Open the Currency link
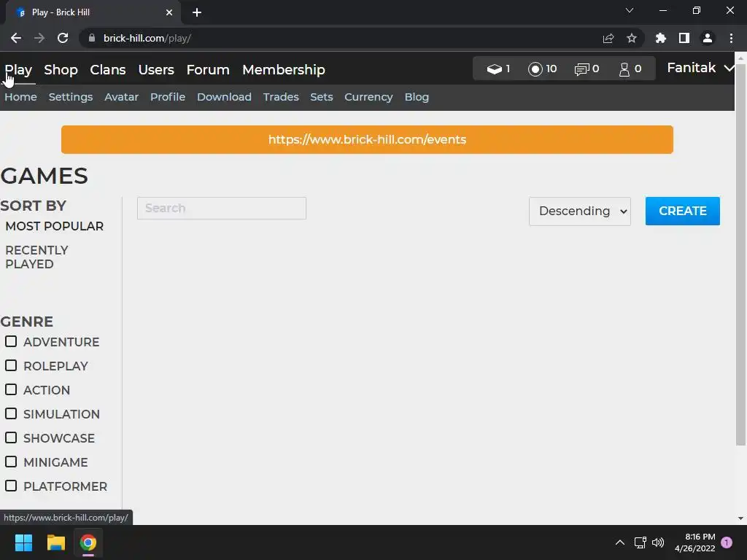The height and width of the screenshot is (560, 747). pyautogui.click(x=368, y=97)
